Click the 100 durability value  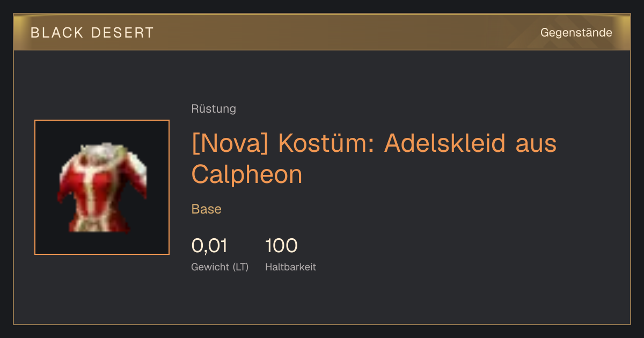pos(281,246)
